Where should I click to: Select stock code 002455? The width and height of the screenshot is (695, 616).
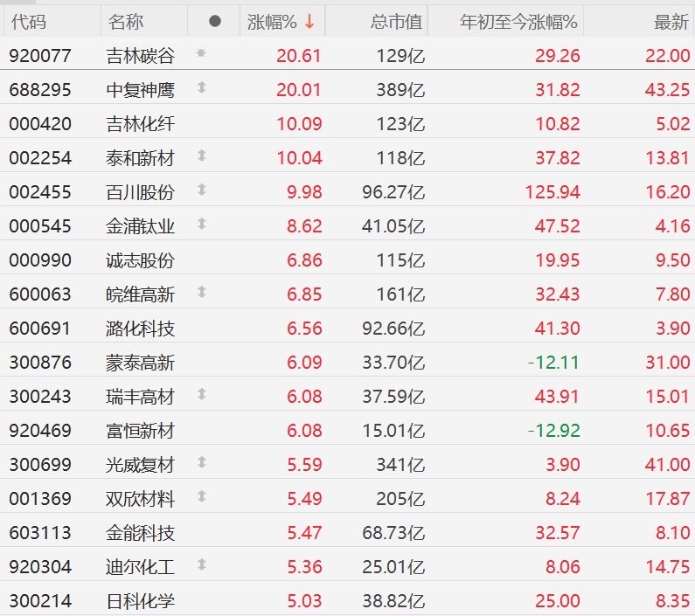[x=40, y=192]
